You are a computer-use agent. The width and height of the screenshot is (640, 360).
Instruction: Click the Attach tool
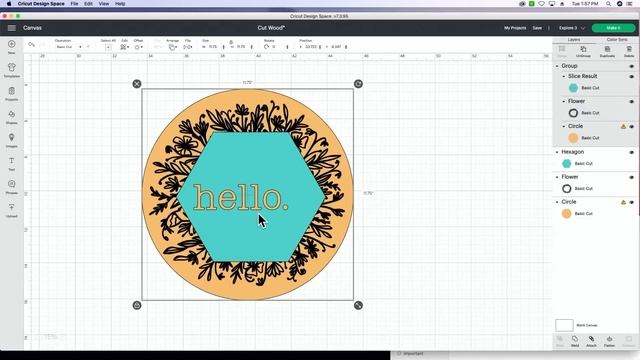point(591,342)
